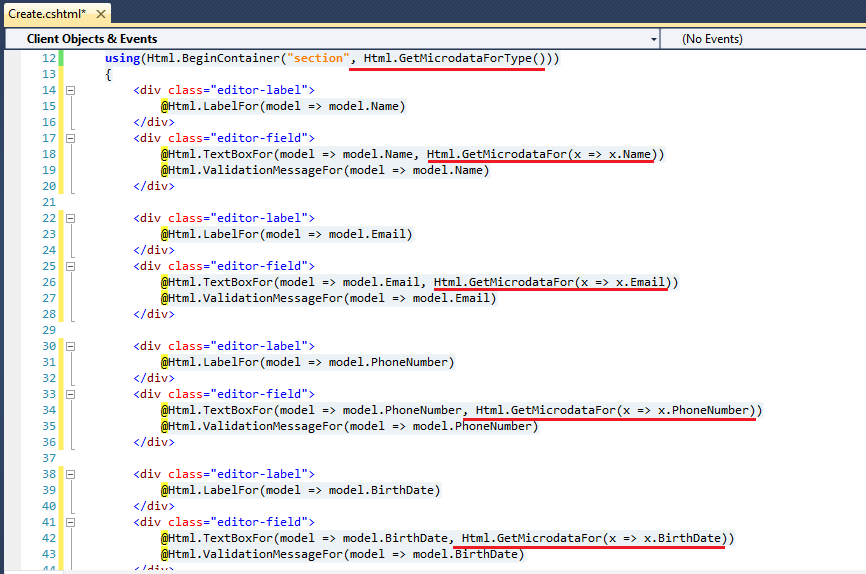Click @Html.LabelFor model.Name on line 15

click(x=283, y=106)
